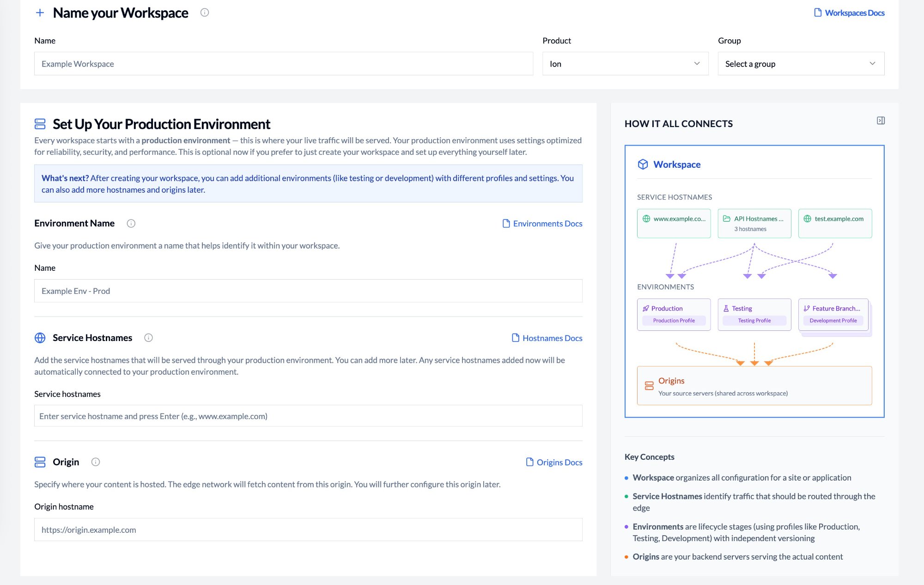Image resolution: width=924 pixels, height=585 pixels.
Task: Click info icon beside Service Hostnames
Action: (x=148, y=338)
